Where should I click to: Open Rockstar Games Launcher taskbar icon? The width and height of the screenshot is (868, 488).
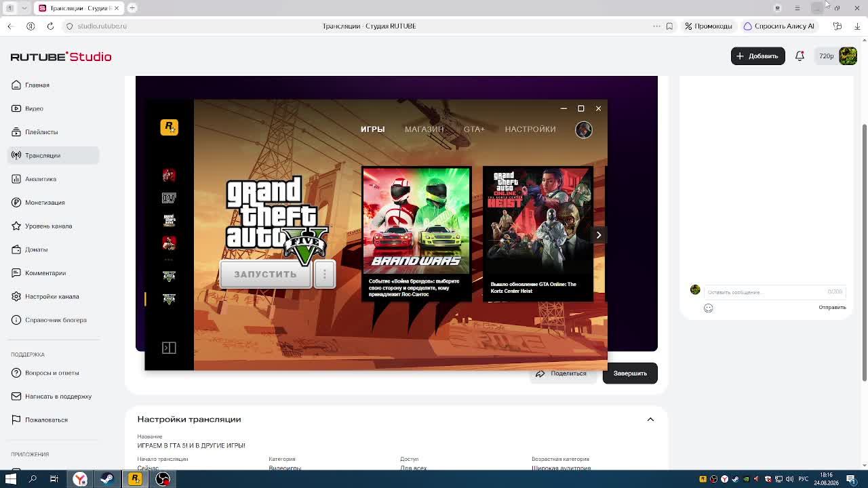click(x=135, y=479)
